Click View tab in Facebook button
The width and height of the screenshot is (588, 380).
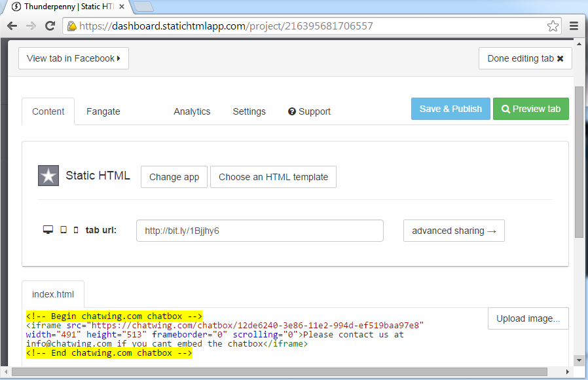coord(73,58)
